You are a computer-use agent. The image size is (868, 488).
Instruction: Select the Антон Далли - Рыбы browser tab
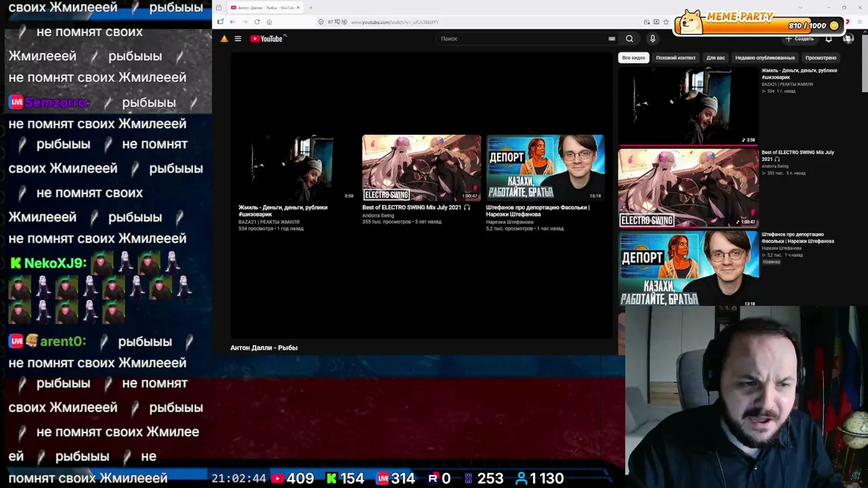[x=265, y=7]
